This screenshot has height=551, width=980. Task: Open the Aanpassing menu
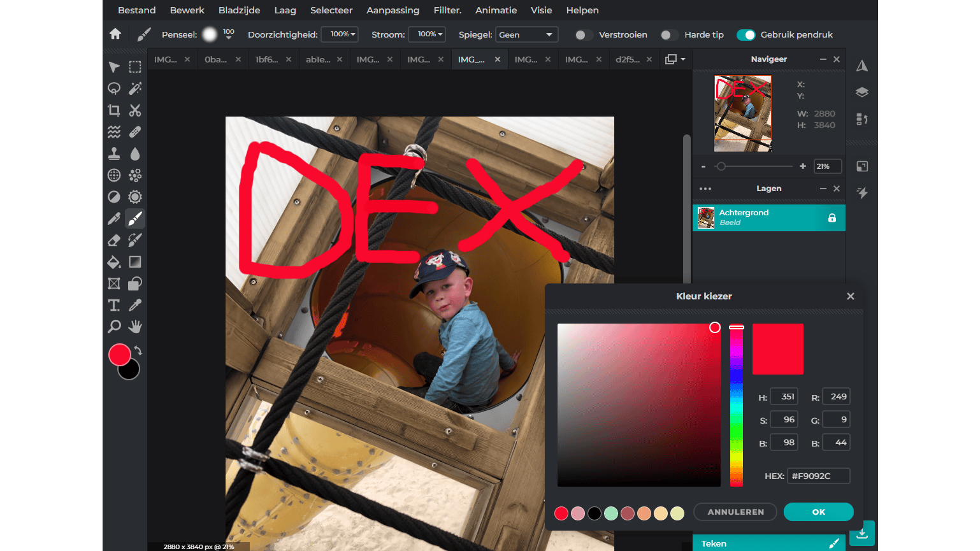[393, 10]
